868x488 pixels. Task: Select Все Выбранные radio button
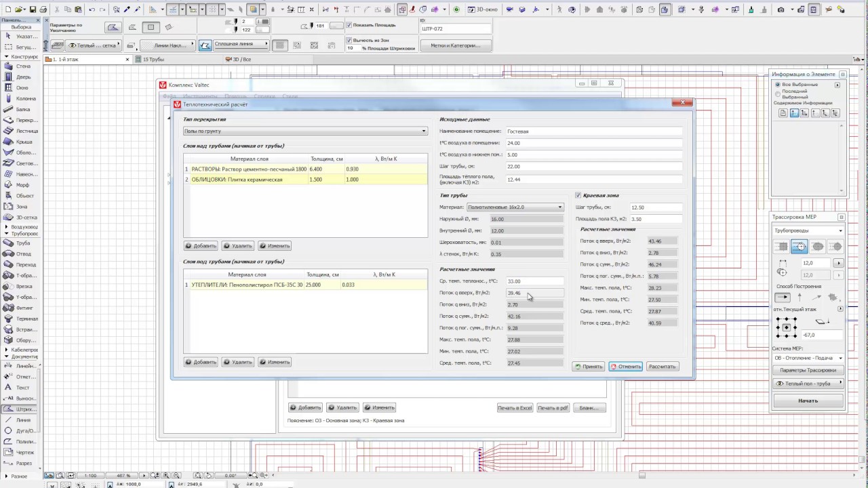(778, 84)
